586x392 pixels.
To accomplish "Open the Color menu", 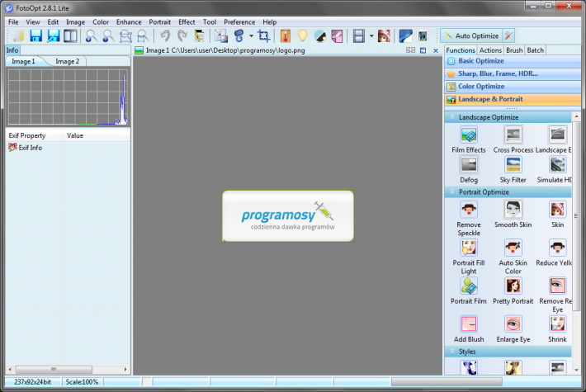I will pos(101,22).
